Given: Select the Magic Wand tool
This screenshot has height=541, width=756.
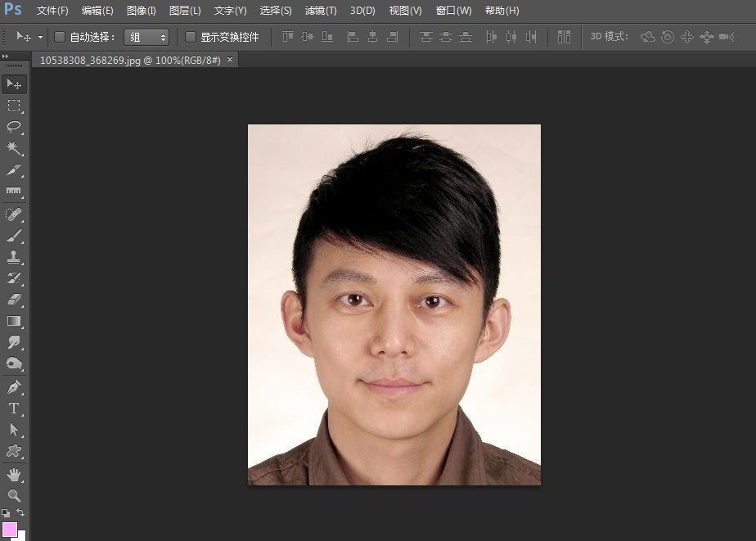Looking at the screenshot, I should 13,148.
